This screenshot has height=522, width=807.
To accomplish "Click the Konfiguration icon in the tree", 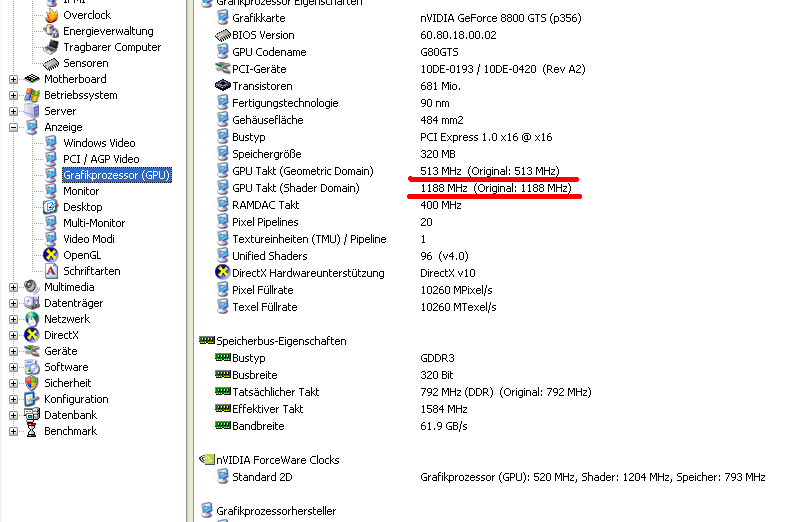I will (32, 399).
